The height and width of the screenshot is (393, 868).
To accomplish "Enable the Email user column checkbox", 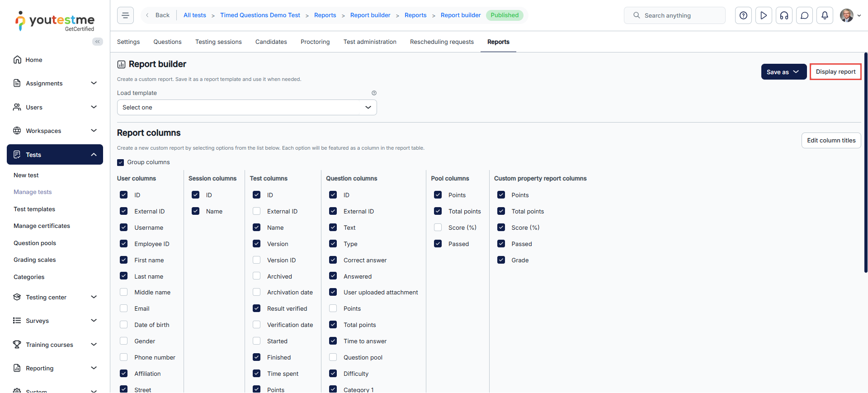I will 124,308.
